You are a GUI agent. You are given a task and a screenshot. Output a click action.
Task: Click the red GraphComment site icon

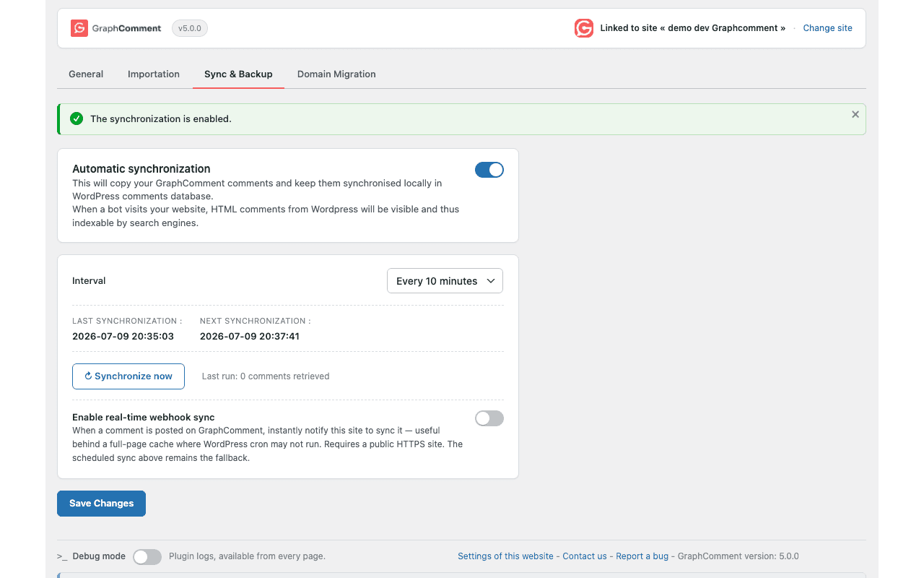tap(584, 28)
